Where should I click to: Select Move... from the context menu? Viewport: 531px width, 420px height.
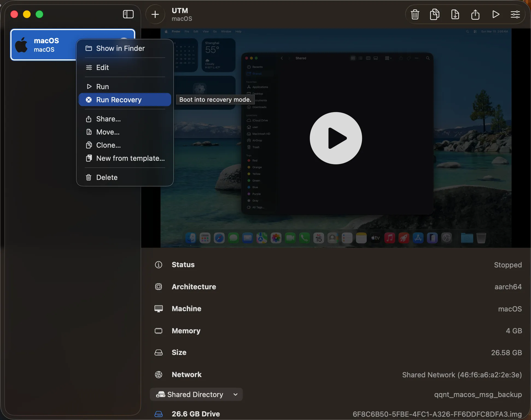pyautogui.click(x=125, y=132)
